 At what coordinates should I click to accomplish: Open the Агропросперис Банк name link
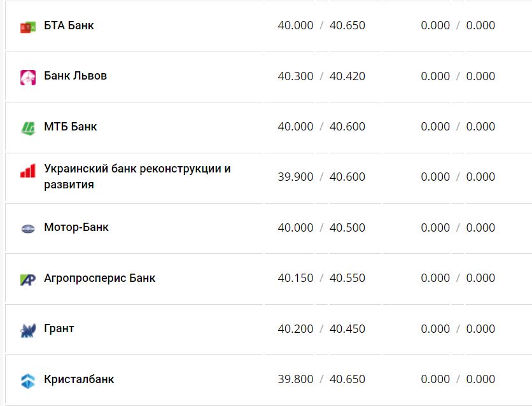click(x=99, y=278)
